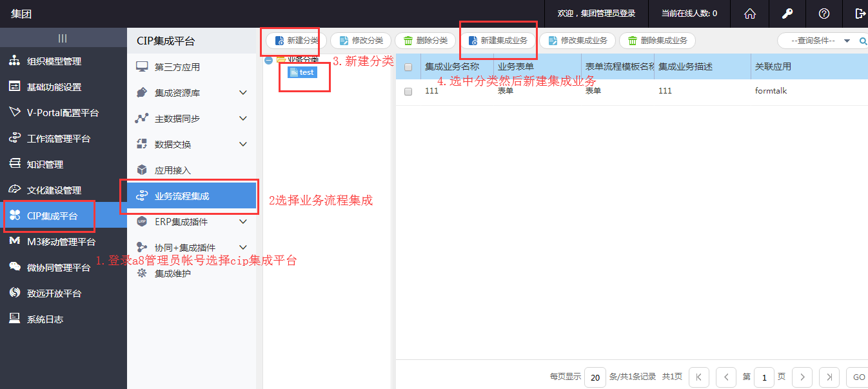Expand 集成资源库 chevron
868x389 pixels.
click(243, 93)
